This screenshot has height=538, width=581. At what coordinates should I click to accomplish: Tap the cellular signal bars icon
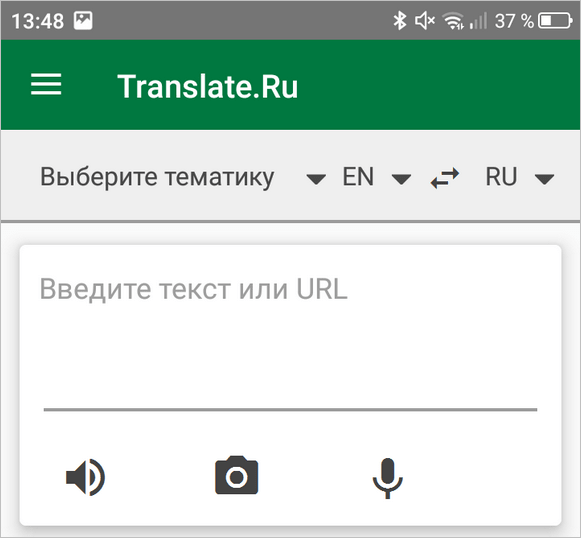point(478,20)
